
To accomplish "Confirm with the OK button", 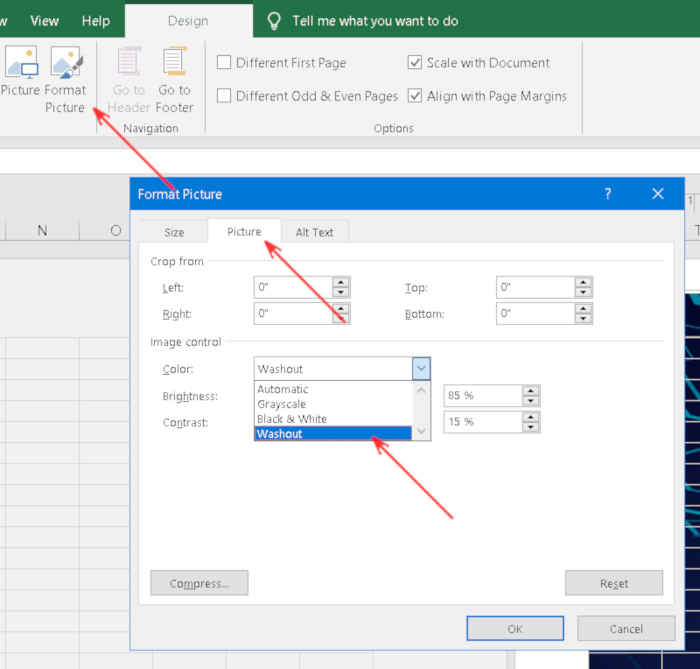I will click(515, 628).
